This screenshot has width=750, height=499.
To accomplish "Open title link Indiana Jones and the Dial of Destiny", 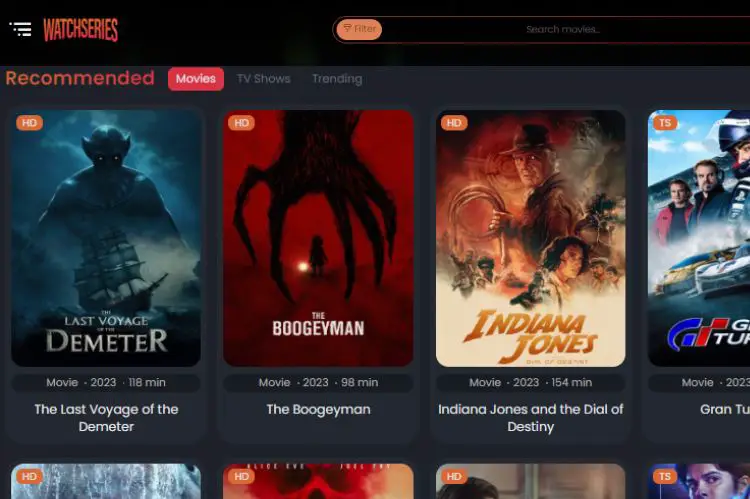I will [x=530, y=418].
